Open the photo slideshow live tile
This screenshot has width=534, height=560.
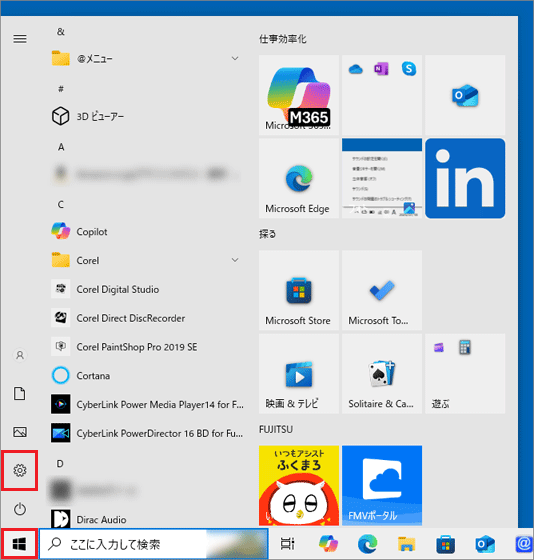[381, 178]
